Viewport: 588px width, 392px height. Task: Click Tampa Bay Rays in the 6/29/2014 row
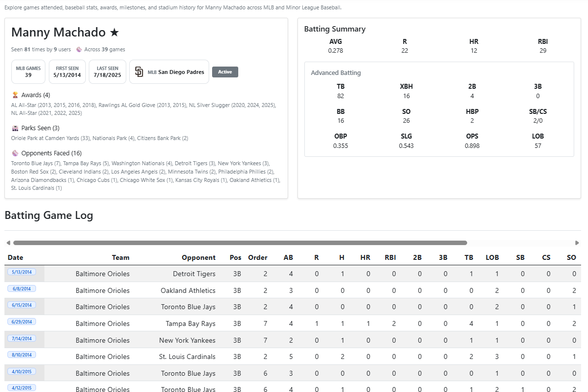tap(190, 324)
